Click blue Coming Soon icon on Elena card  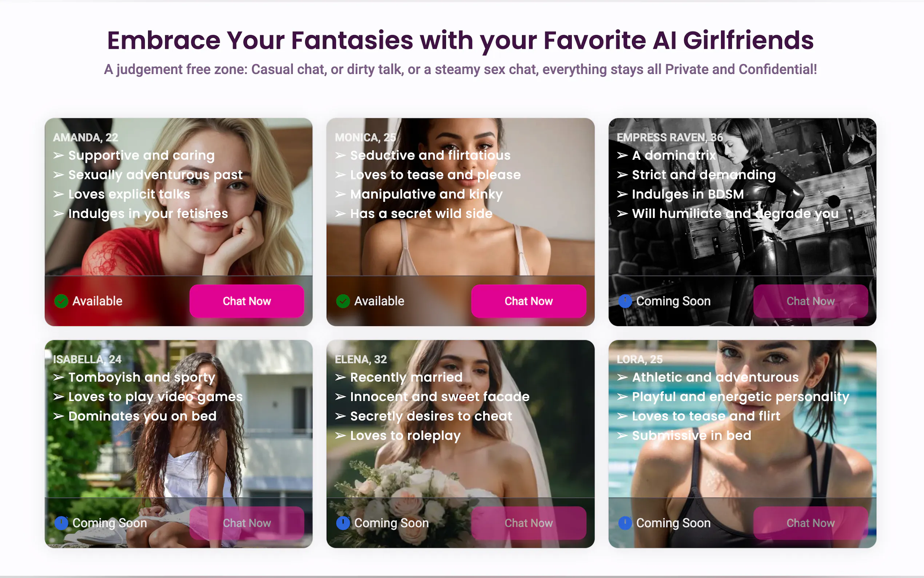pyautogui.click(x=343, y=523)
